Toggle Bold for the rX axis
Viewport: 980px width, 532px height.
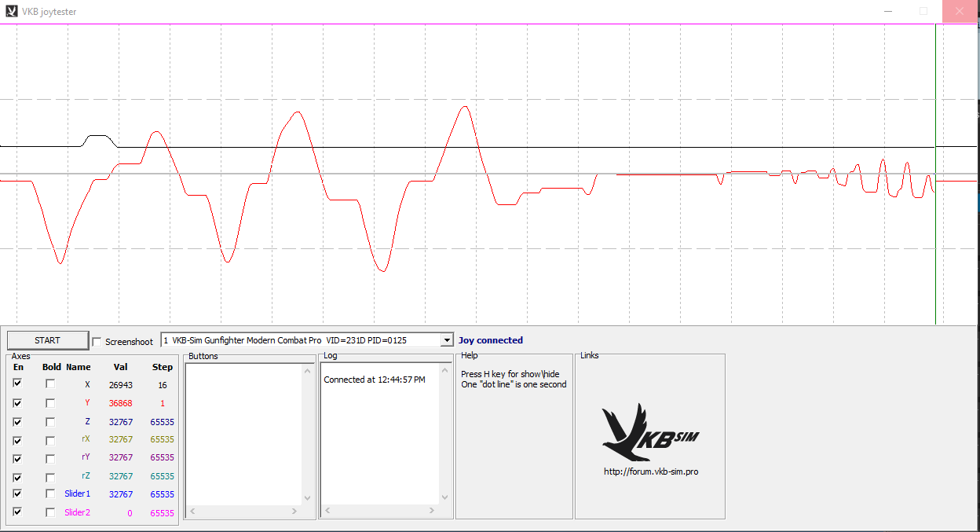tap(50, 439)
